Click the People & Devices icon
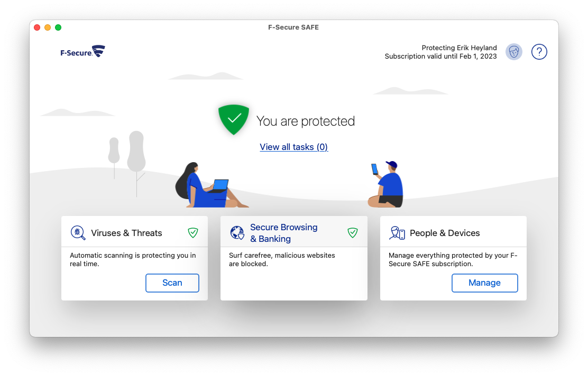 click(397, 233)
